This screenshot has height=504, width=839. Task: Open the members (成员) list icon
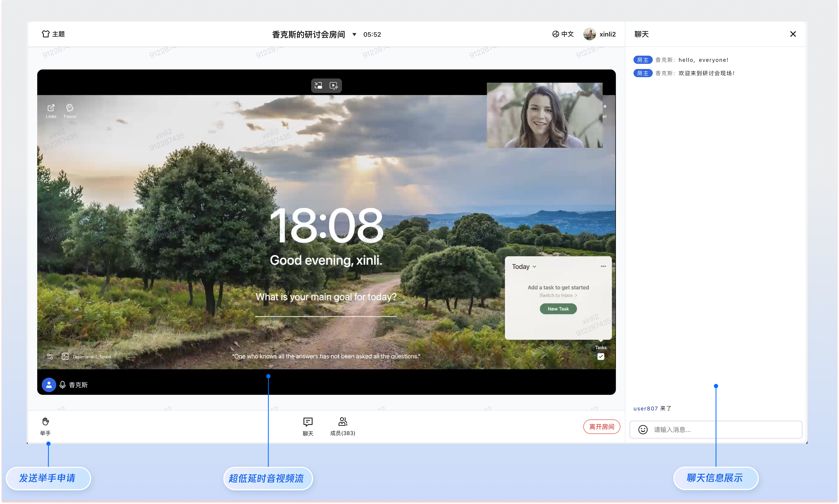click(x=342, y=422)
